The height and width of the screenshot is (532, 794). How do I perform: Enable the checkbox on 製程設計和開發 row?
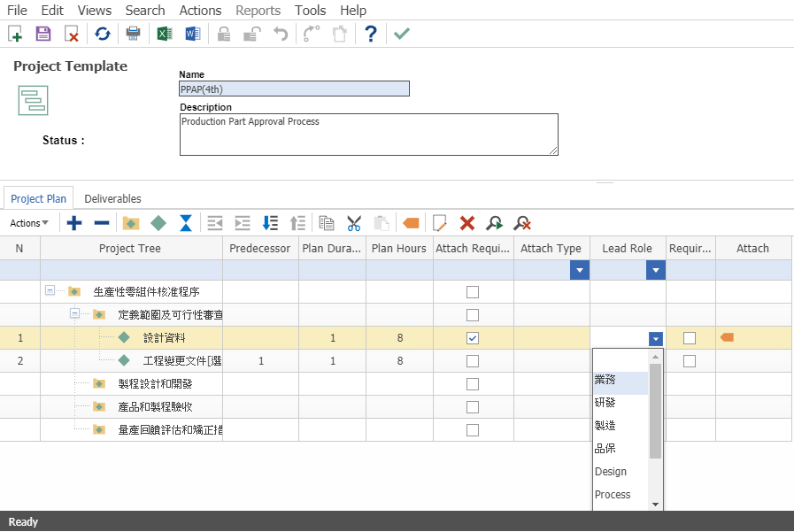coord(473,383)
